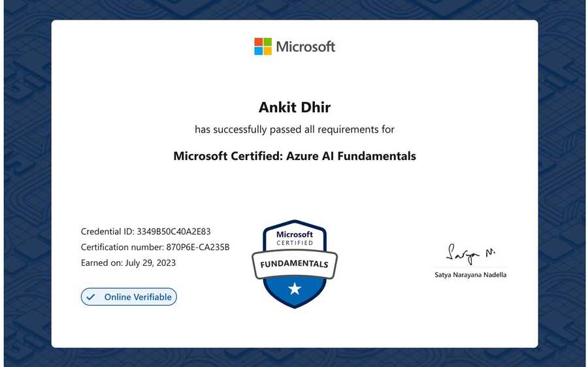Click the Certification number 870P6E-CA235B line
This screenshot has width=588, height=367.
pos(155,247)
